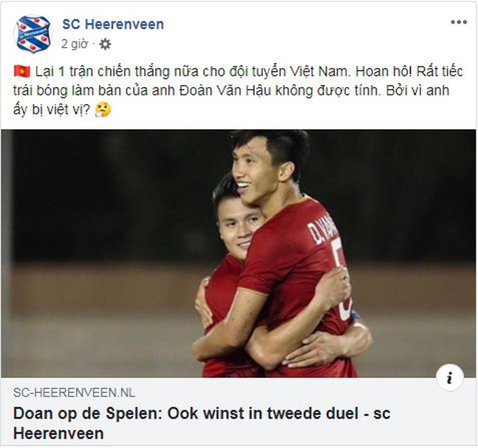Open the SC Heerenveen page name link
The width and height of the screenshot is (478, 448).
click(113, 24)
